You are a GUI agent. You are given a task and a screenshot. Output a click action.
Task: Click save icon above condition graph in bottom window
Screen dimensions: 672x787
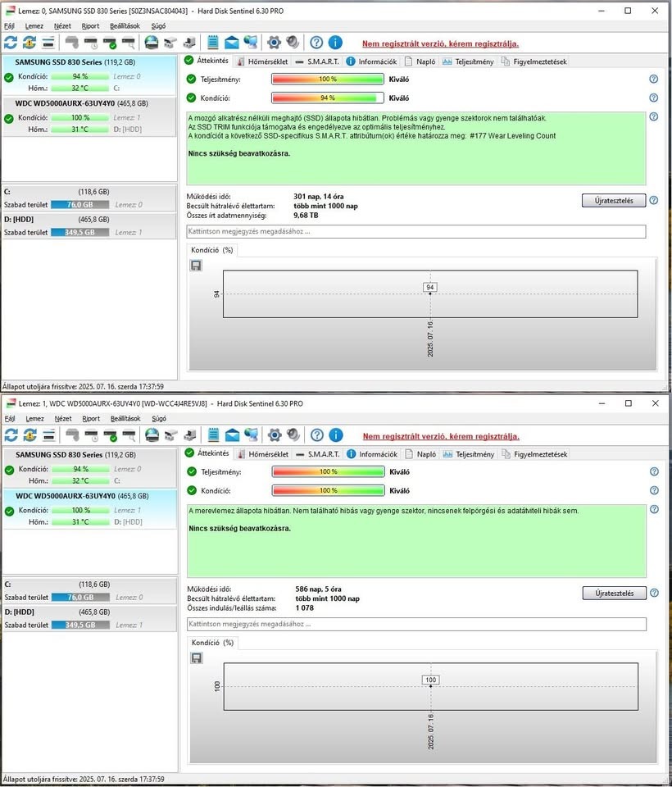click(x=196, y=657)
